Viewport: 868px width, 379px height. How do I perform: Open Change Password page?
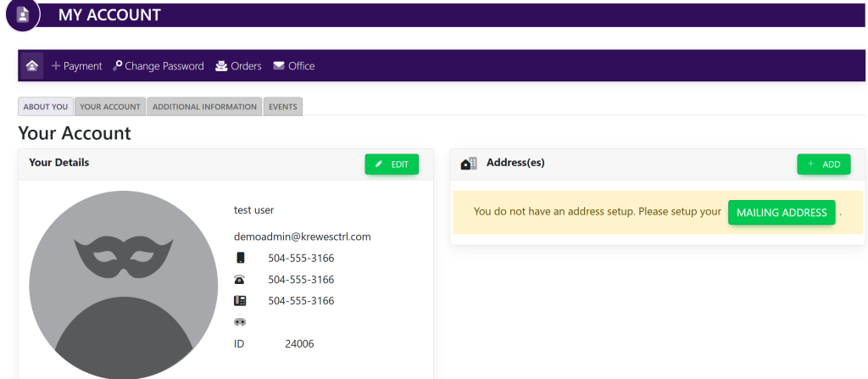(159, 66)
